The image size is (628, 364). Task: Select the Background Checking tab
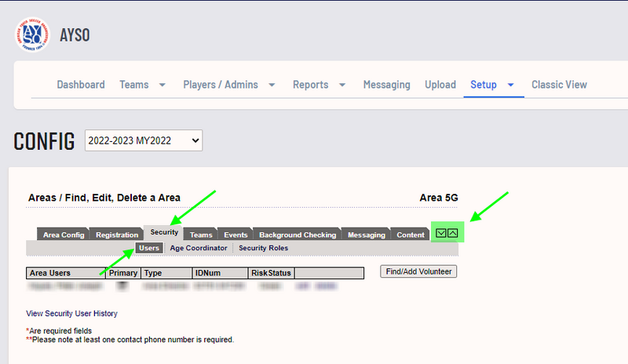click(298, 235)
